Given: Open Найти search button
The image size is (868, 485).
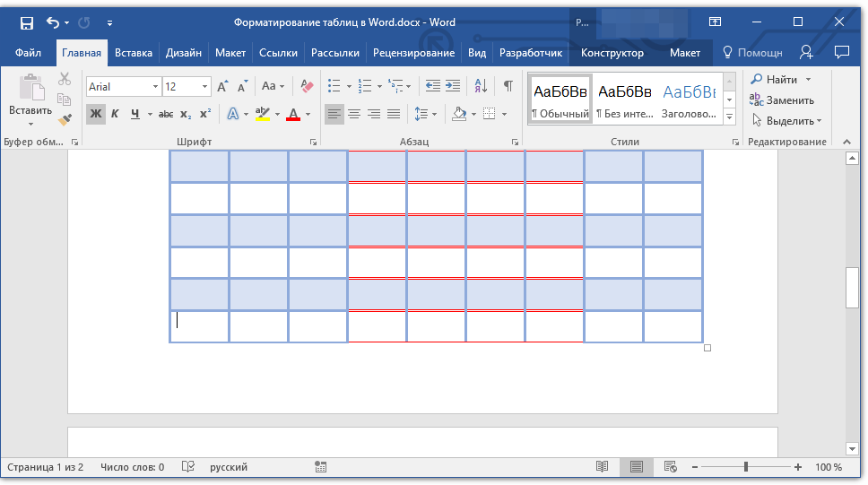Looking at the screenshot, I should coord(775,80).
